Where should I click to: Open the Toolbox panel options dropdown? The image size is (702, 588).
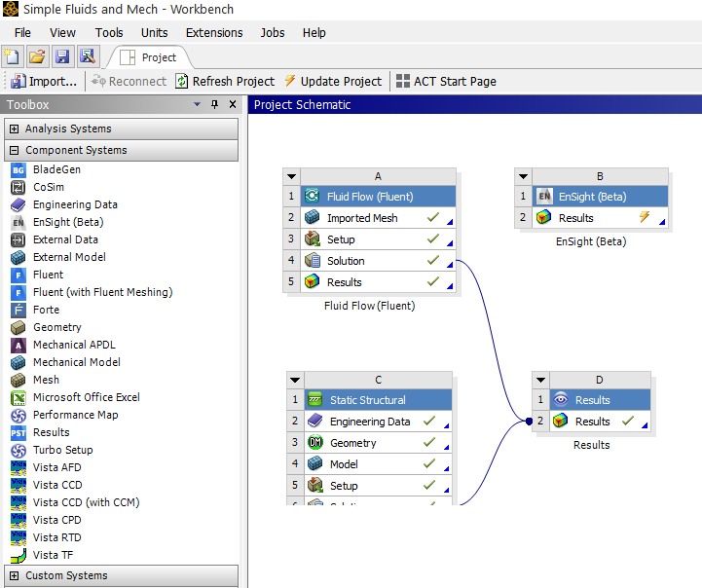(x=197, y=104)
